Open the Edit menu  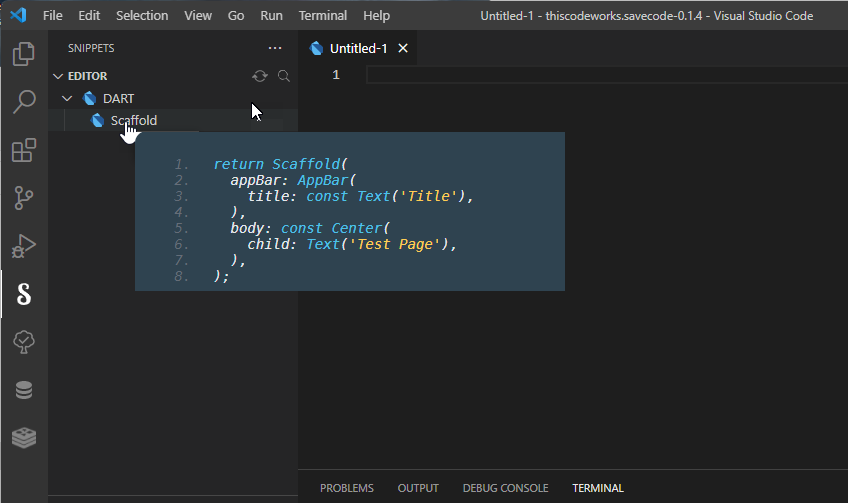pos(89,16)
